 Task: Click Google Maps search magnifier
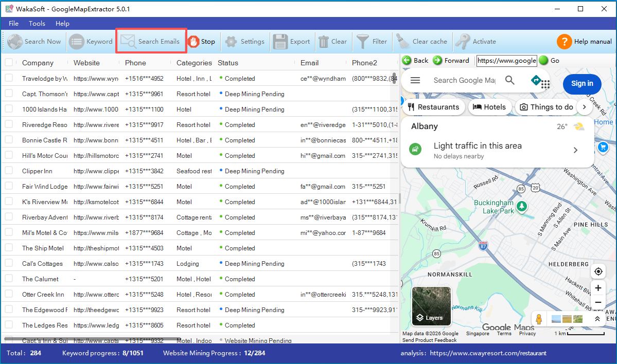pyautogui.click(x=509, y=80)
